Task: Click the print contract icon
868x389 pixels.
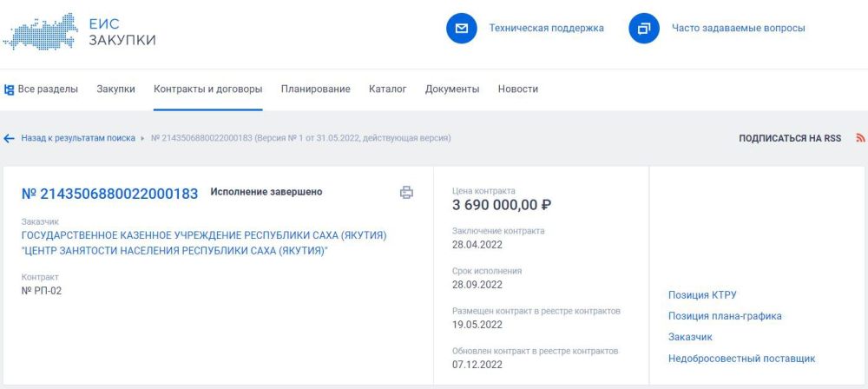Action: pos(406,193)
